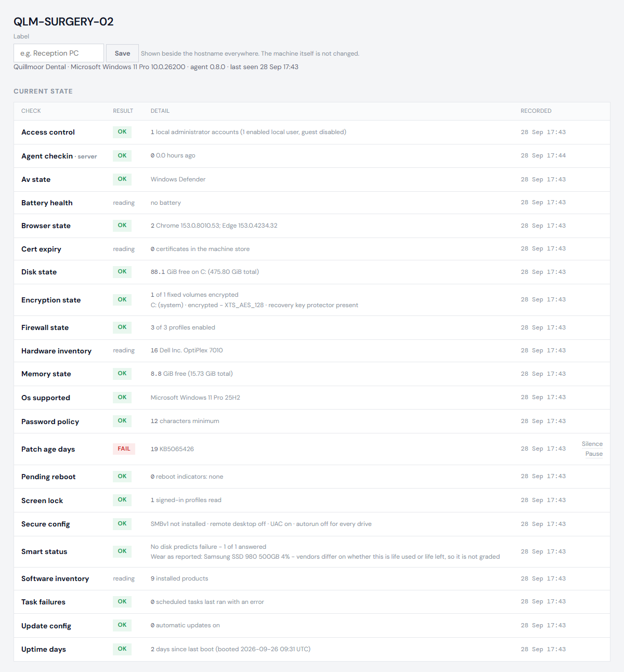The image size is (624, 672).
Task: Select the Uptime days check name
Action: [44, 649]
